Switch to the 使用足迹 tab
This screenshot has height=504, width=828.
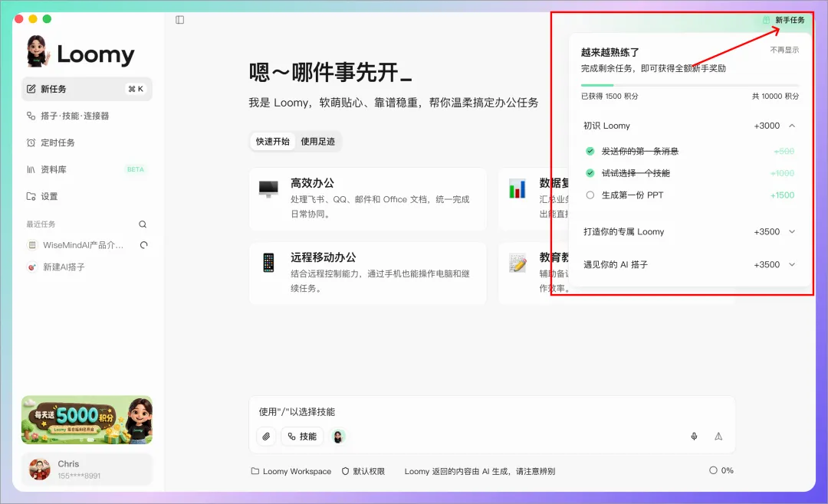317,142
